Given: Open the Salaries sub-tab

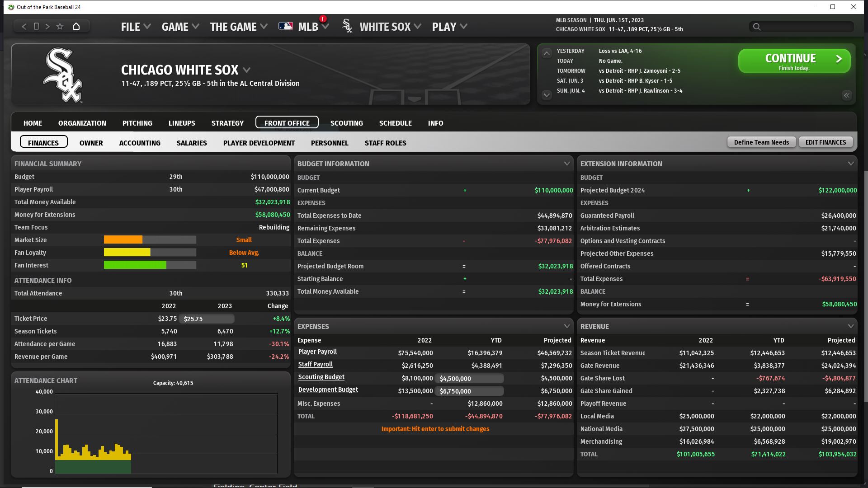Looking at the screenshot, I should click(192, 143).
